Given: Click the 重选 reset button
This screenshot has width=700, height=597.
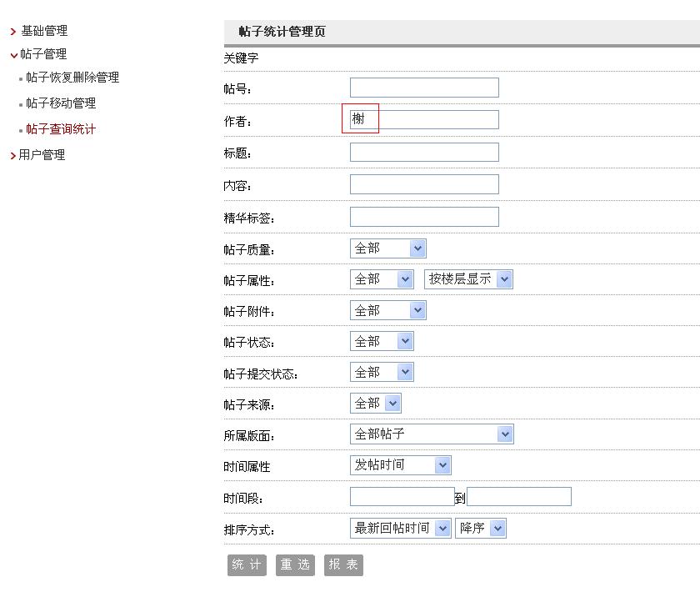Looking at the screenshot, I should 295,565.
